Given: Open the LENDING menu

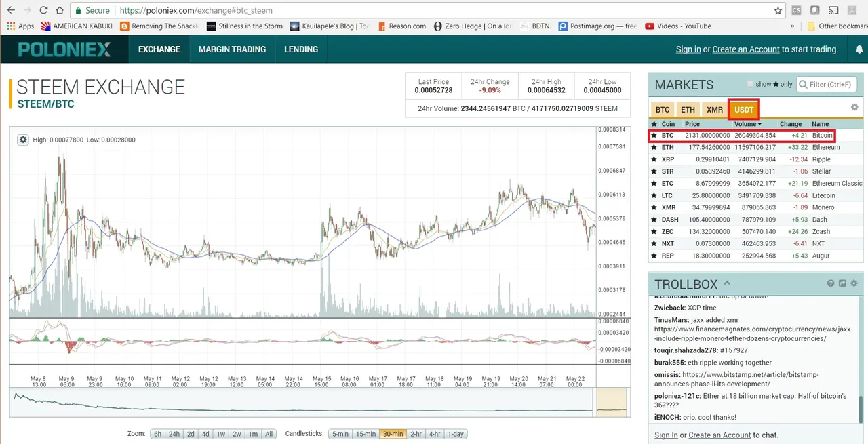Looking at the screenshot, I should [301, 49].
